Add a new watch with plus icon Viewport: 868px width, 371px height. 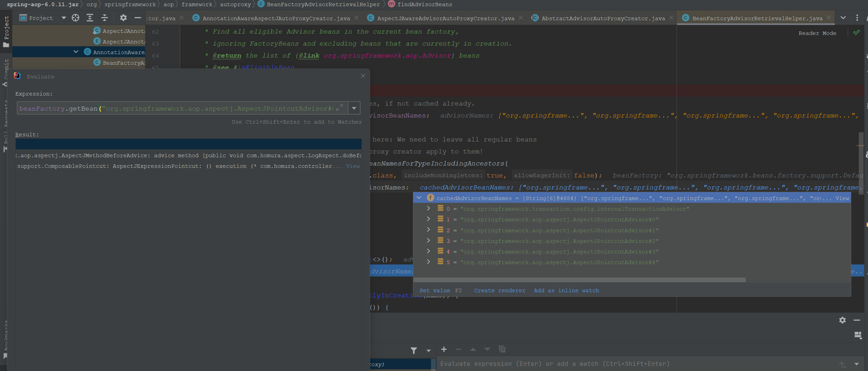(x=444, y=349)
